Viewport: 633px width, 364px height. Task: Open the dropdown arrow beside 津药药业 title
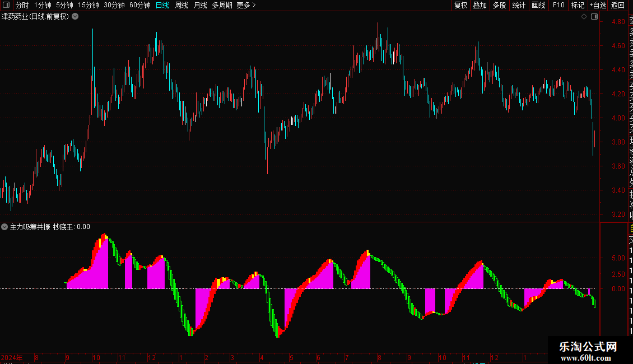point(75,17)
